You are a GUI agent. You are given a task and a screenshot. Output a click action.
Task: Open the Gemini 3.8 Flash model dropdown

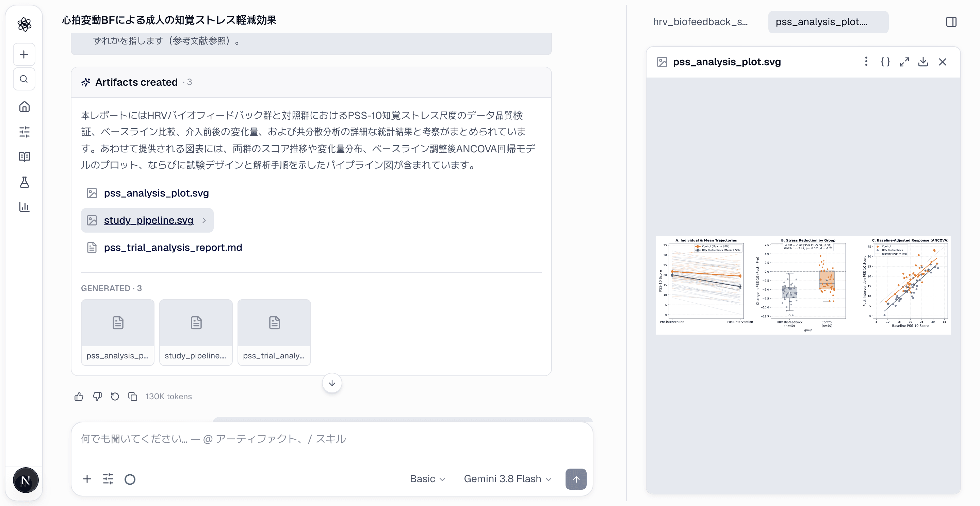(x=507, y=479)
